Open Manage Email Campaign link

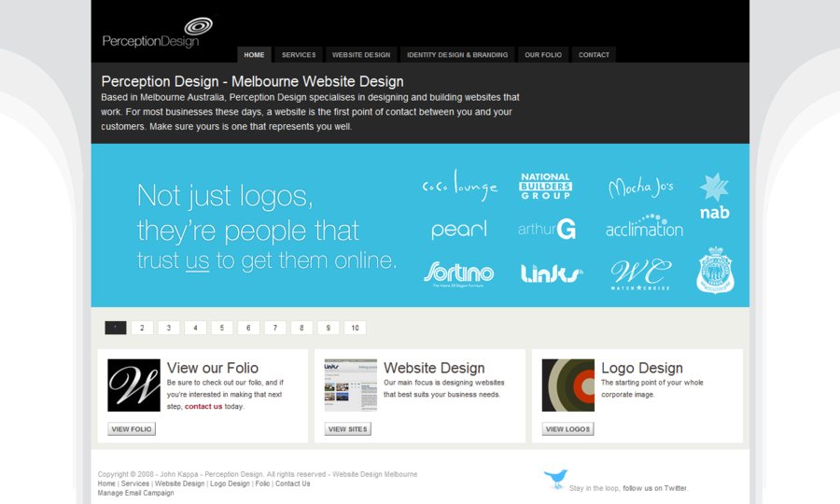135,494
